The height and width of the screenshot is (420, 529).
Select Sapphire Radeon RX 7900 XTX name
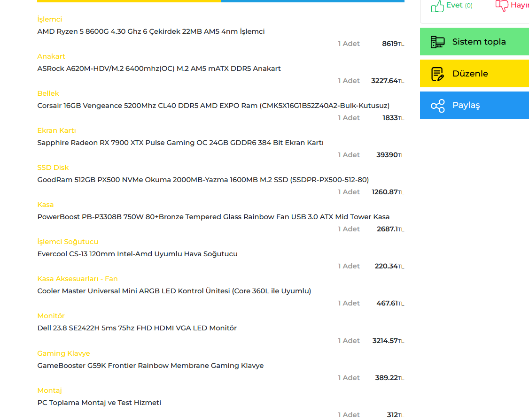click(x=180, y=143)
